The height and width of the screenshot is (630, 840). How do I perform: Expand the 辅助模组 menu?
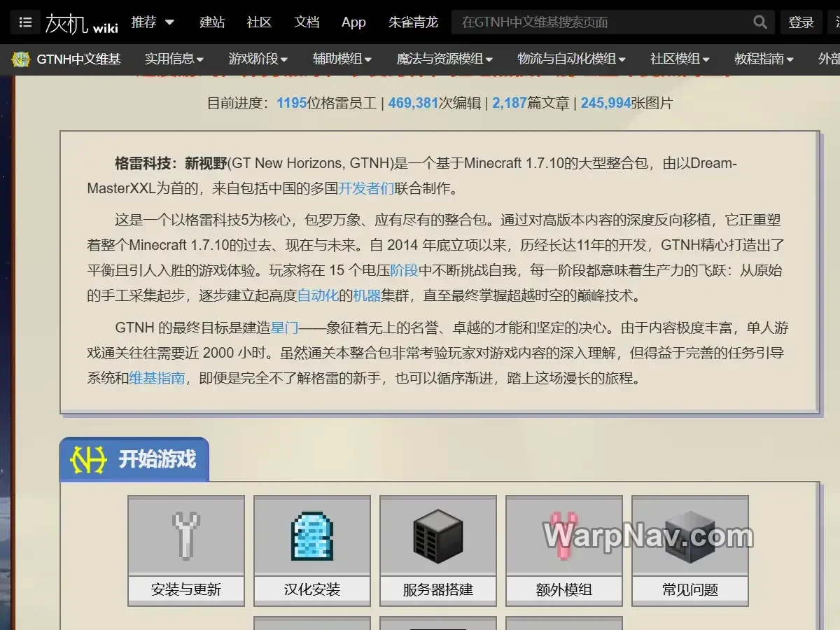pyautogui.click(x=342, y=59)
